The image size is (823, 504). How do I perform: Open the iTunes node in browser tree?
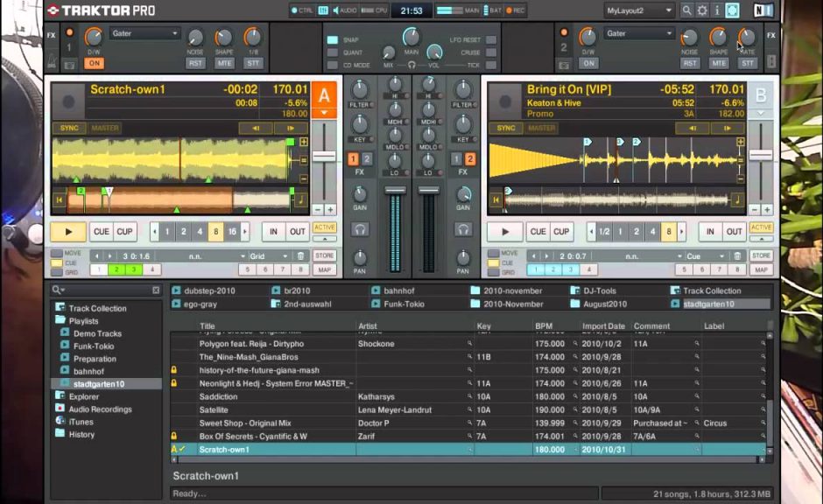coord(81,422)
